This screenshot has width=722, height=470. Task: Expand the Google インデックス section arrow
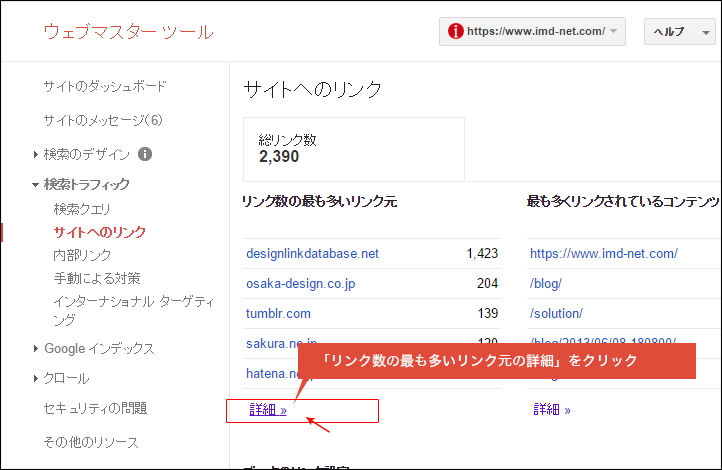tap(35, 348)
